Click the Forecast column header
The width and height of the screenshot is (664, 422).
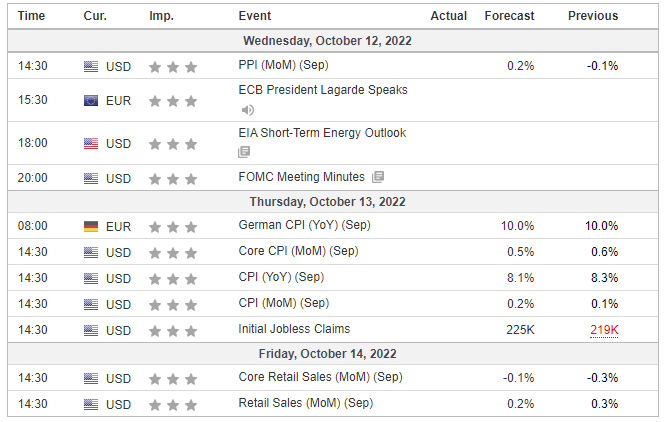tap(509, 16)
